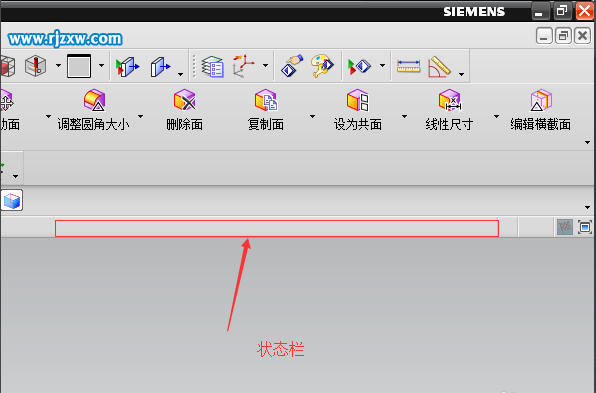596x393 pixels.
Task: Expand dropdown arrow next to 线性尺寸
Action: (496, 116)
